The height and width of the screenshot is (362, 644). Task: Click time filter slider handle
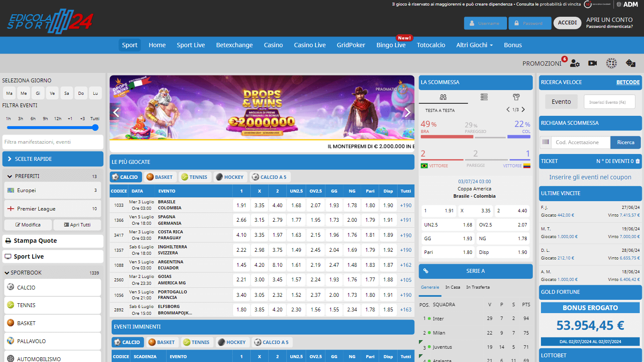click(x=95, y=127)
